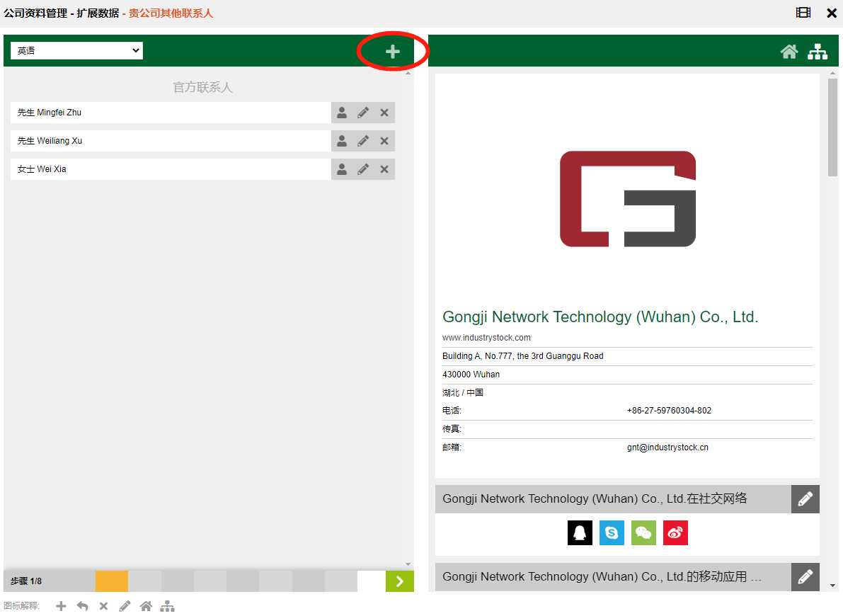Delete contact Mingfei Zhu
The width and height of the screenshot is (843, 616).
point(384,113)
